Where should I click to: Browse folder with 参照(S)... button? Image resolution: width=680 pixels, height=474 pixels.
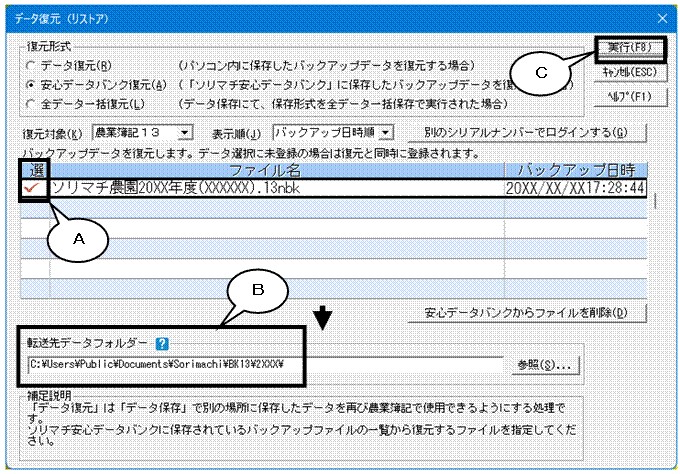pos(542,365)
